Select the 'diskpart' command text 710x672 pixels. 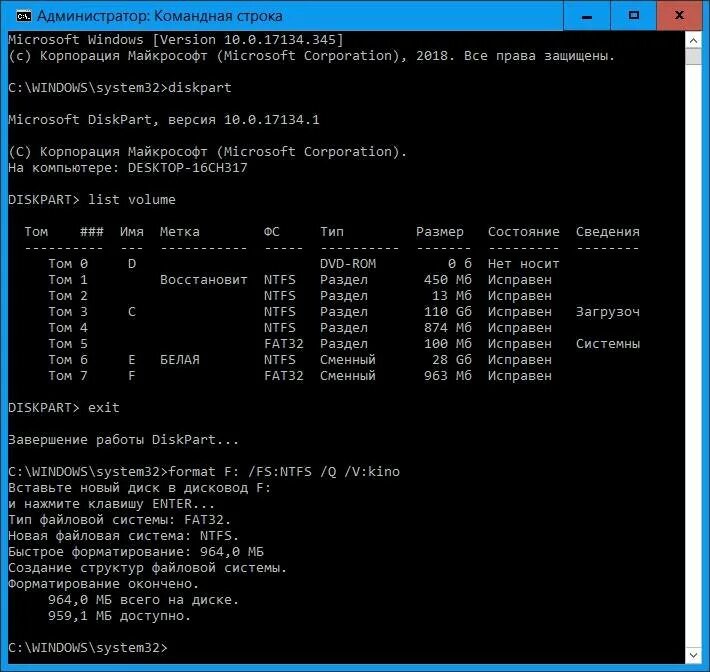pyautogui.click(x=200, y=87)
